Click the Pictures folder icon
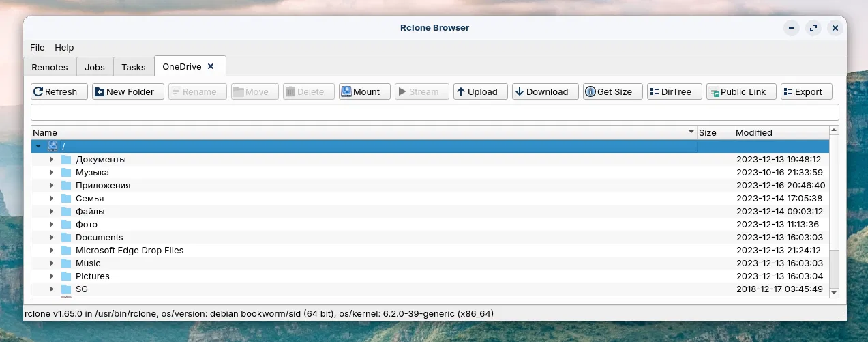Viewport: 868px width, 342px height. pyautogui.click(x=66, y=276)
